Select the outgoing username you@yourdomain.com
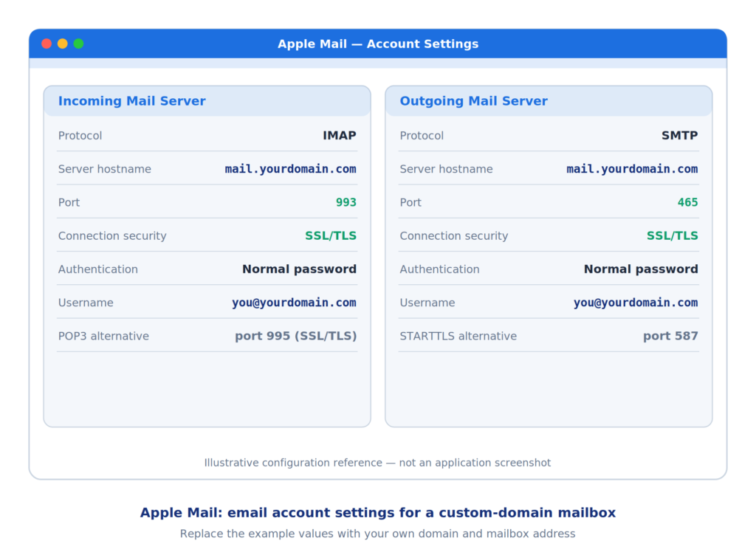This screenshot has width=756, height=552. 636,303
